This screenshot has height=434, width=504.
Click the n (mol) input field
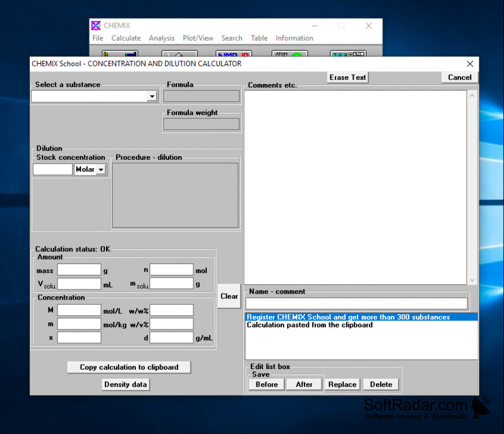171,270
